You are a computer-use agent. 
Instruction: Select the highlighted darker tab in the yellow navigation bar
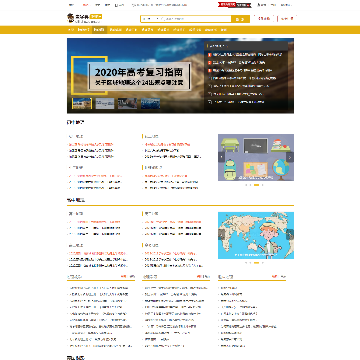99,30
